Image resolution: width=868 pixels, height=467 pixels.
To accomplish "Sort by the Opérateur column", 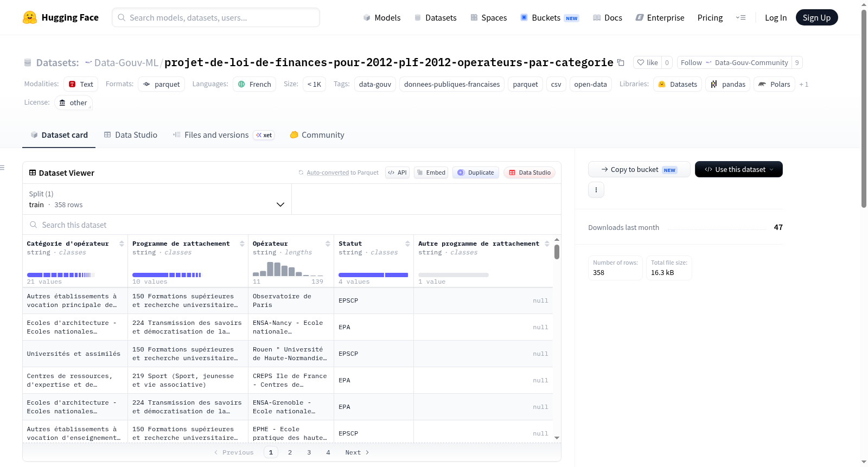I will [x=328, y=244].
